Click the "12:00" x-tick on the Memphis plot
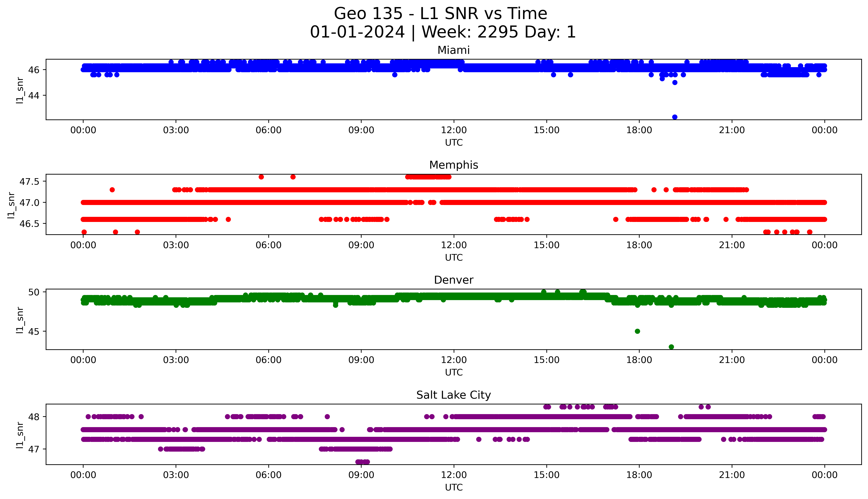Viewport: 868px width, 499px height. 454,245
